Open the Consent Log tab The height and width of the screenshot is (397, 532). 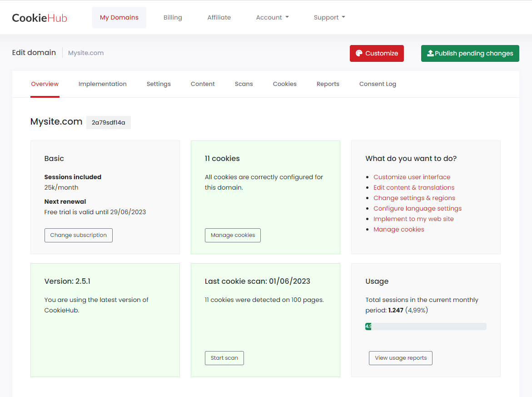[x=378, y=84]
